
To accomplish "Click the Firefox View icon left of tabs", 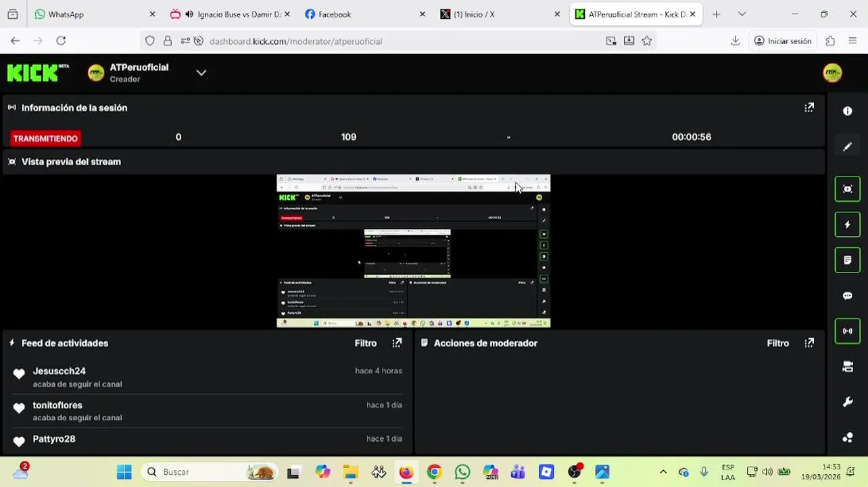I will point(12,14).
